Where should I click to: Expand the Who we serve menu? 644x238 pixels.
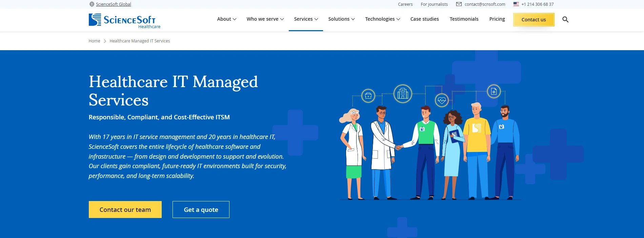[265, 19]
